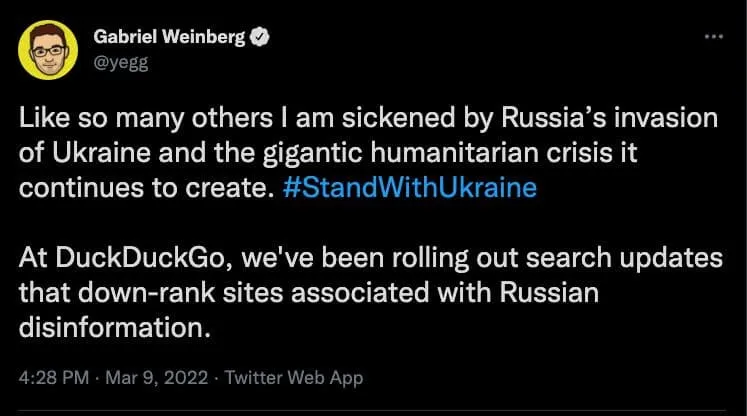The image size is (747, 416).
Task: Open the Twitter Web App source label
Action: click(294, 377)
